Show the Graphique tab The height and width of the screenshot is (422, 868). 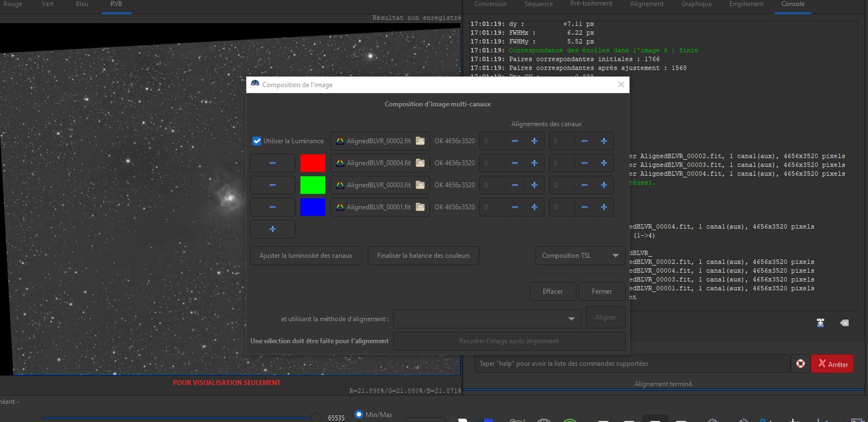[x=697, y=5]
